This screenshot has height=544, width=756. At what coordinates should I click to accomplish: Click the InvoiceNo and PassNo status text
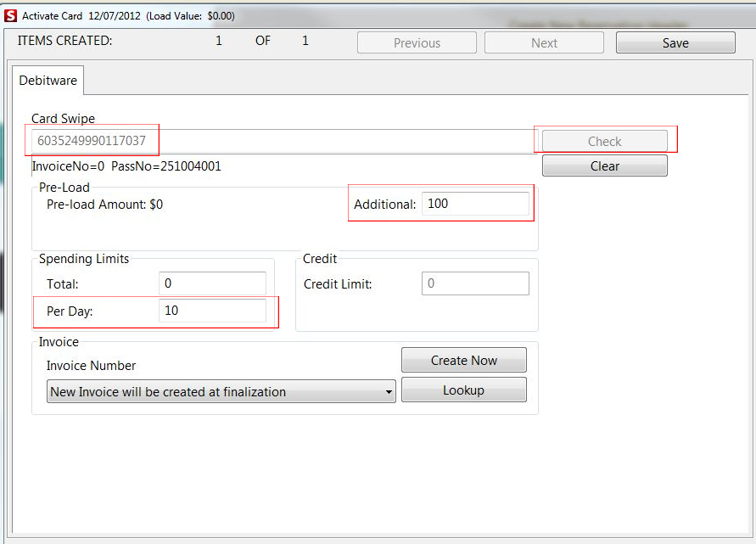tap(126, 166)
